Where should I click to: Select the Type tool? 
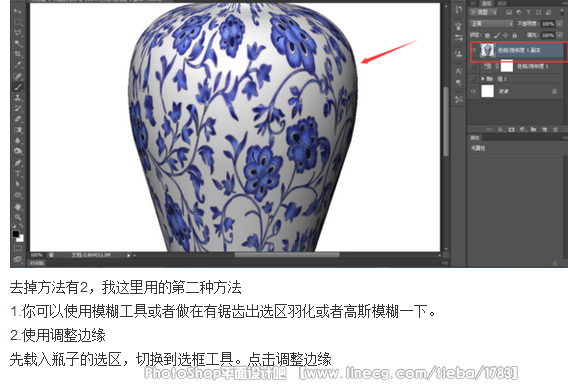coord(18,173)
